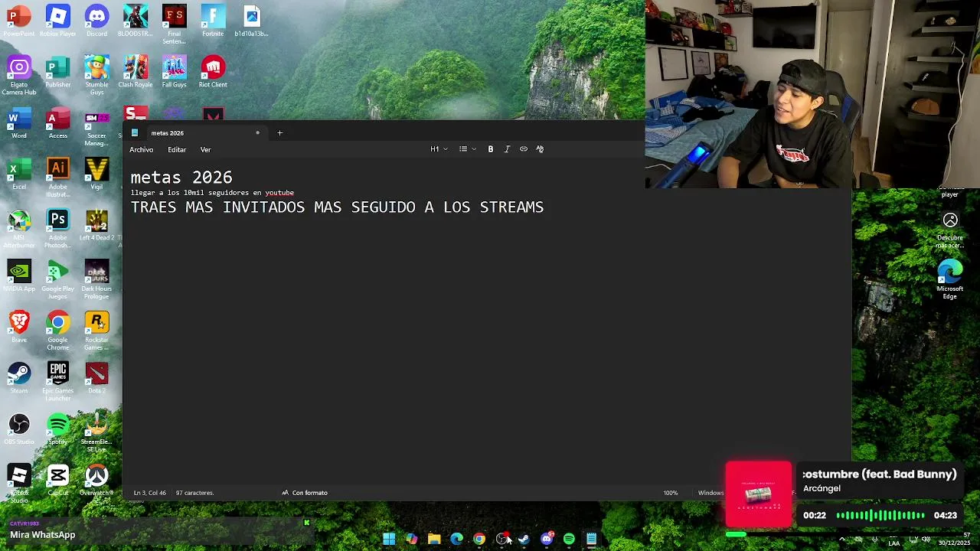
Task: Click the line about 10mil seguidores en youtube
Action: pyautogui.click(x=212, y=193)
